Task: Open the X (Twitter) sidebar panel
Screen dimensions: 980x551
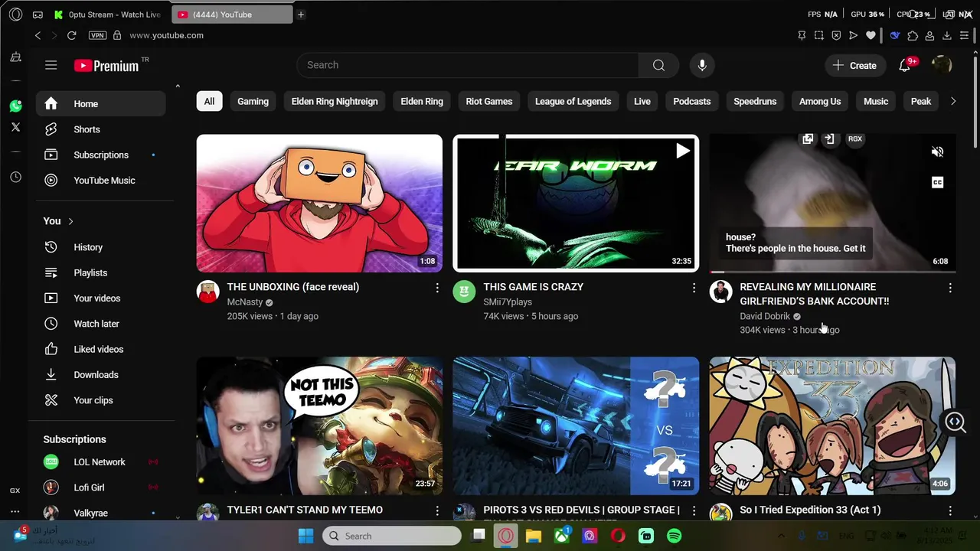Action: [x=15, y=127]
